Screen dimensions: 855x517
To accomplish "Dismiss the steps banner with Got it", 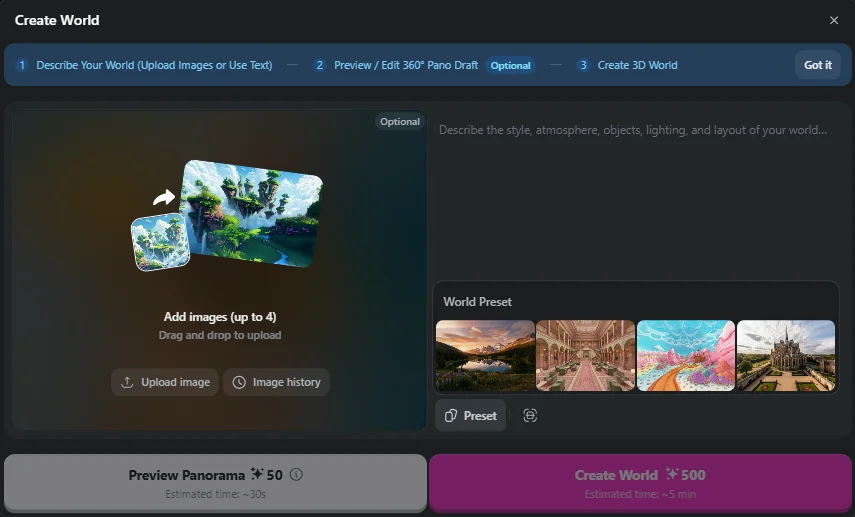I will (817, 65).
